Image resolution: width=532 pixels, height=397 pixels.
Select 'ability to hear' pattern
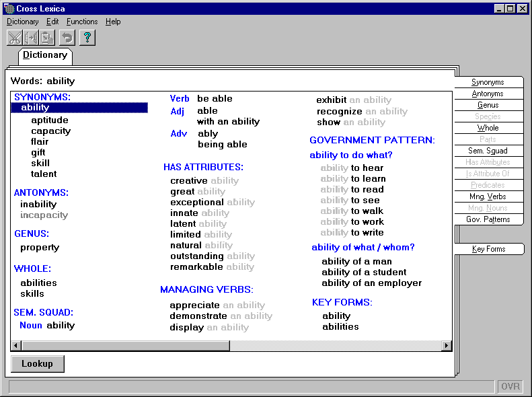pos(352,168)
